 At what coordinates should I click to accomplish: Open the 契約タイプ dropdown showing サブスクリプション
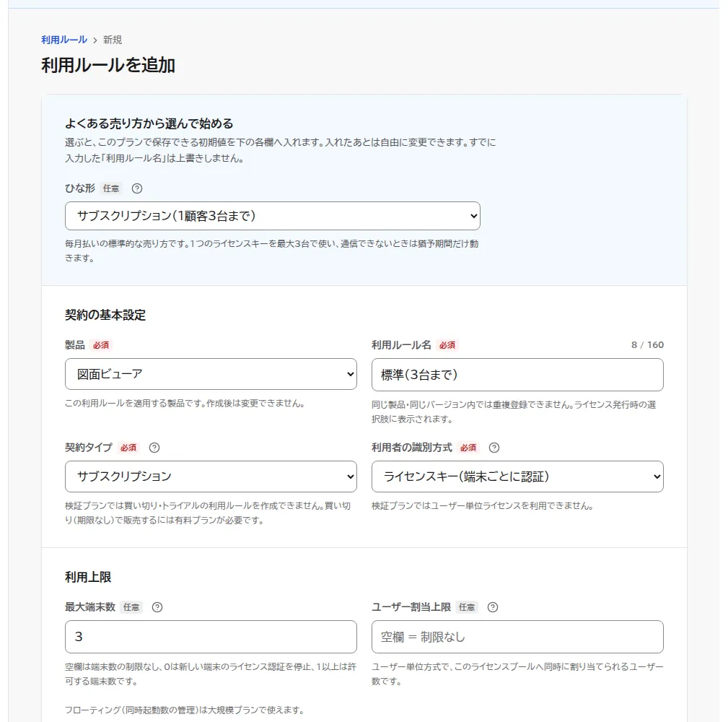coord(211,477)
